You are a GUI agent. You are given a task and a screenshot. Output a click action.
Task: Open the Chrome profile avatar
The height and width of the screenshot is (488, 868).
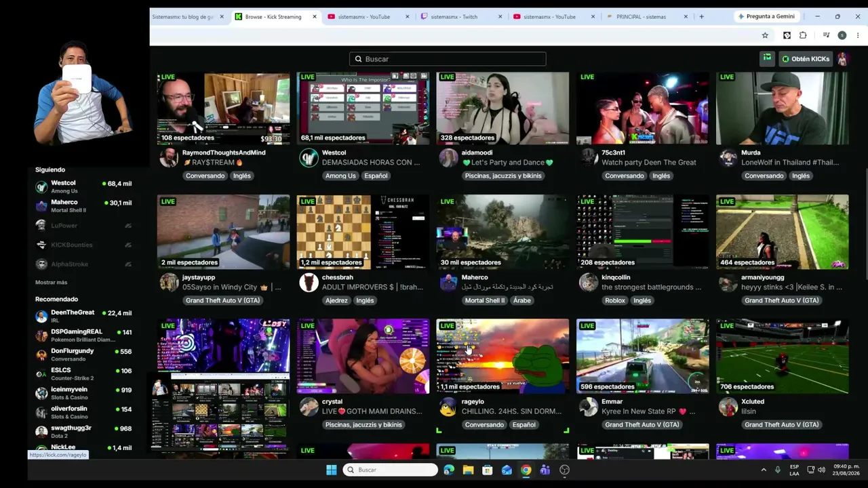coord(842,35)
